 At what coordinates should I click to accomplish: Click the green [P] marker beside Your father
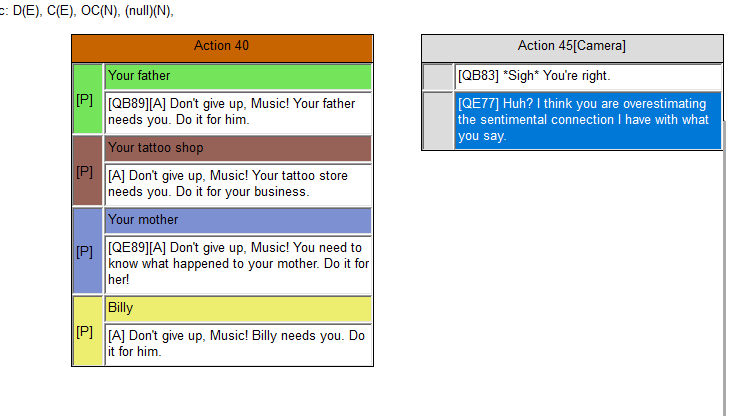pos(88,99)
